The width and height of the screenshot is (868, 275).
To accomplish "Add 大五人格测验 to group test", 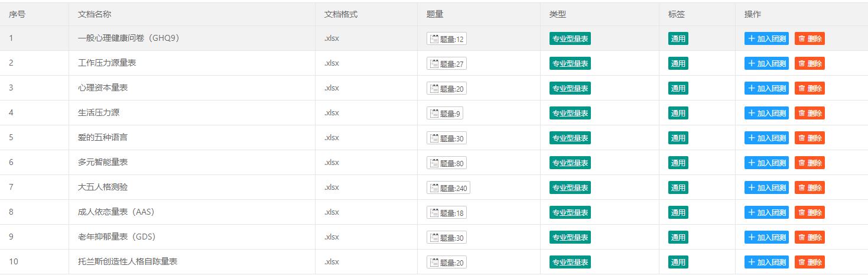I will click(x=766, y=188).
